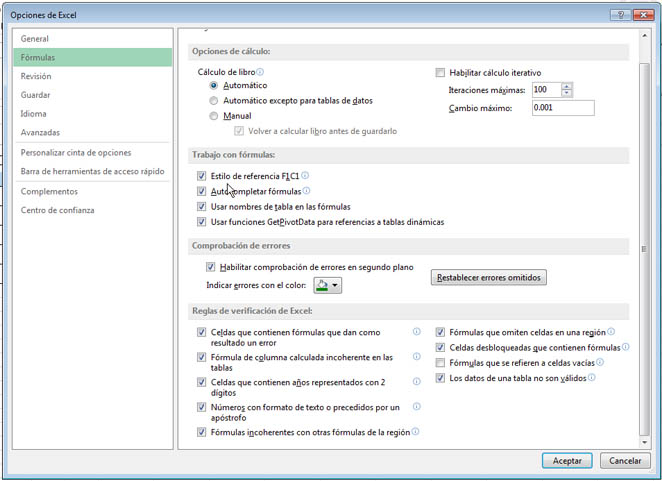Click info icon for Celdas que contienen fórmulas error
The image size is (662, 481).
pyautogui.click(x=416, y=331)
